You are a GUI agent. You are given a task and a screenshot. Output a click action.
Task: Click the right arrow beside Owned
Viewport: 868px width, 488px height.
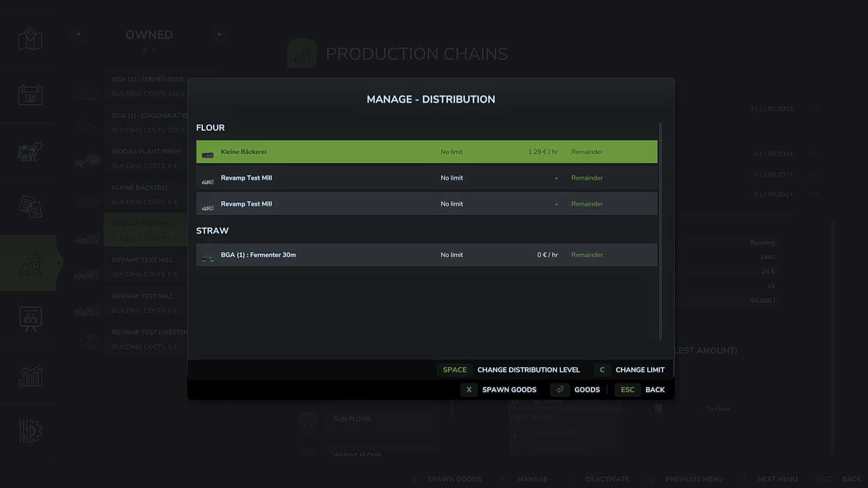pos(220,34)
